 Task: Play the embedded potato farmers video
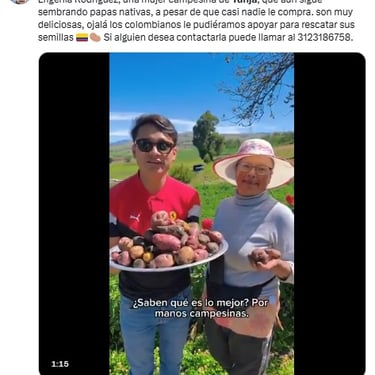[x=202, y=213]
